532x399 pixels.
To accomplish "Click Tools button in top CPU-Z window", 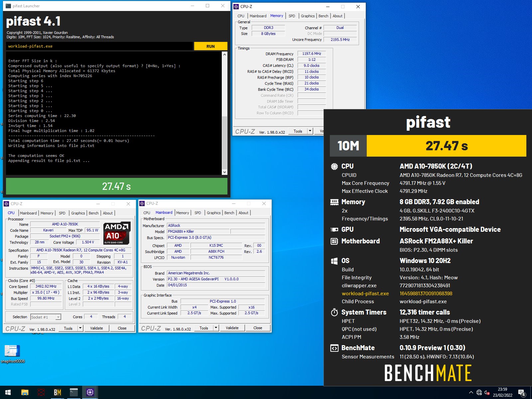I will pos(298,131).
